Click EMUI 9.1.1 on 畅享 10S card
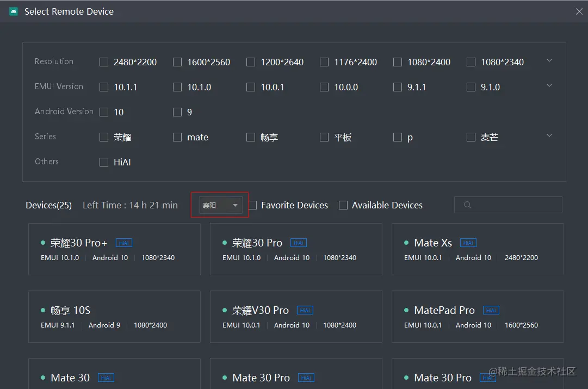 pyautogui.click(x=58, y=325)
